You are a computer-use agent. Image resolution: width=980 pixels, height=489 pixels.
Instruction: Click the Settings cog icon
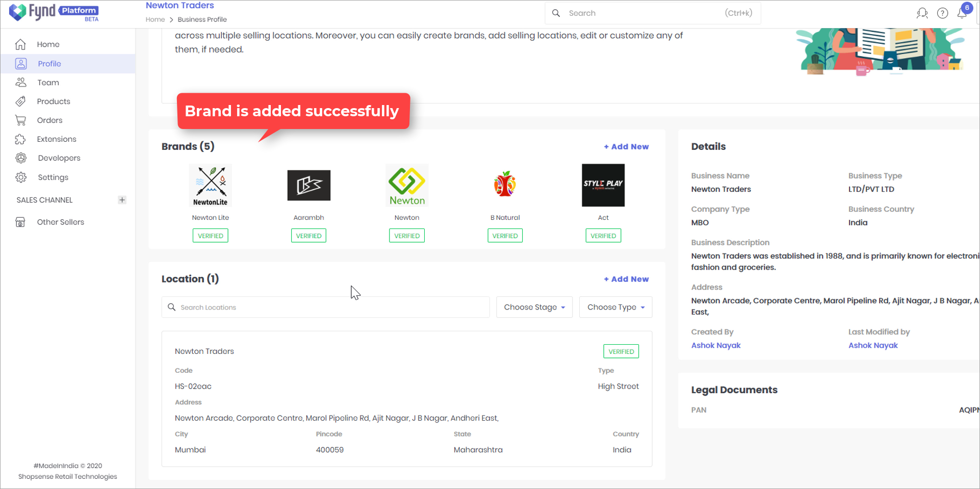tap(21, 177)
